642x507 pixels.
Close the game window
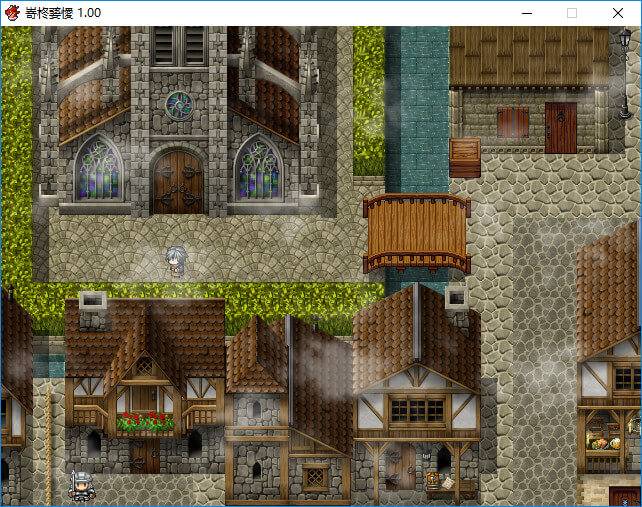(x=618, y=13)
